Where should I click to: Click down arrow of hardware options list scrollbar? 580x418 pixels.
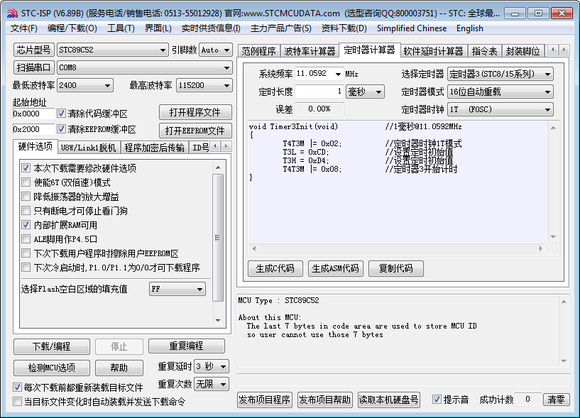click(x=218, y=320)
